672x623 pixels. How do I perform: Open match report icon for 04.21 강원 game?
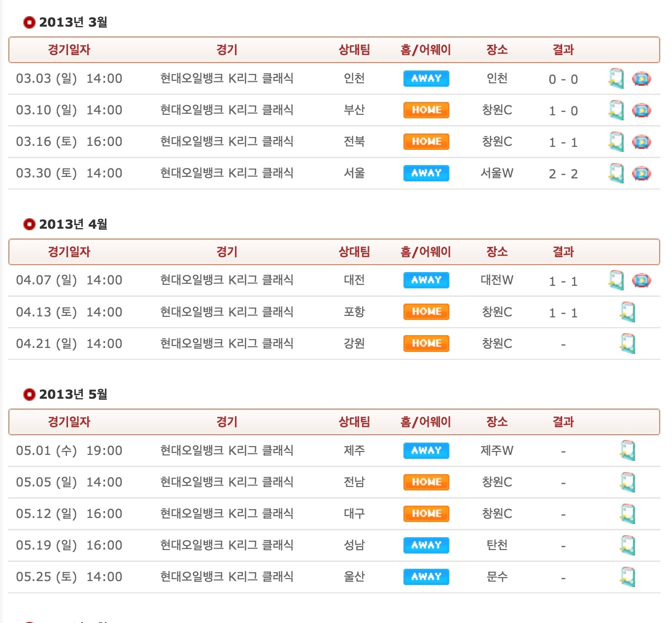click(628, 344)
